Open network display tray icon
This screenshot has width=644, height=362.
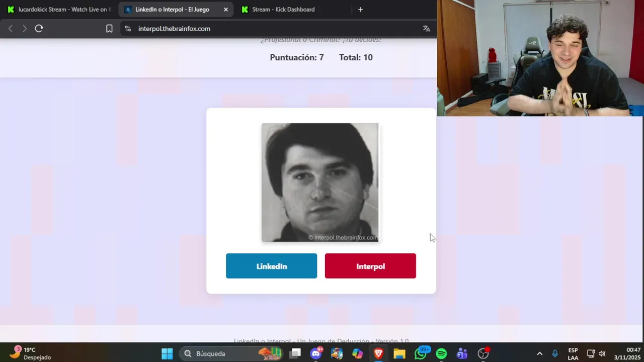pyautogui.click(x=591, y=353)
